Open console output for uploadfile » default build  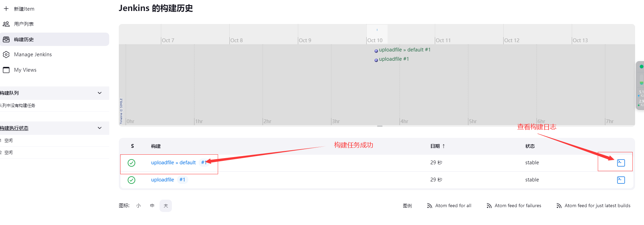[x=621, y=163]
